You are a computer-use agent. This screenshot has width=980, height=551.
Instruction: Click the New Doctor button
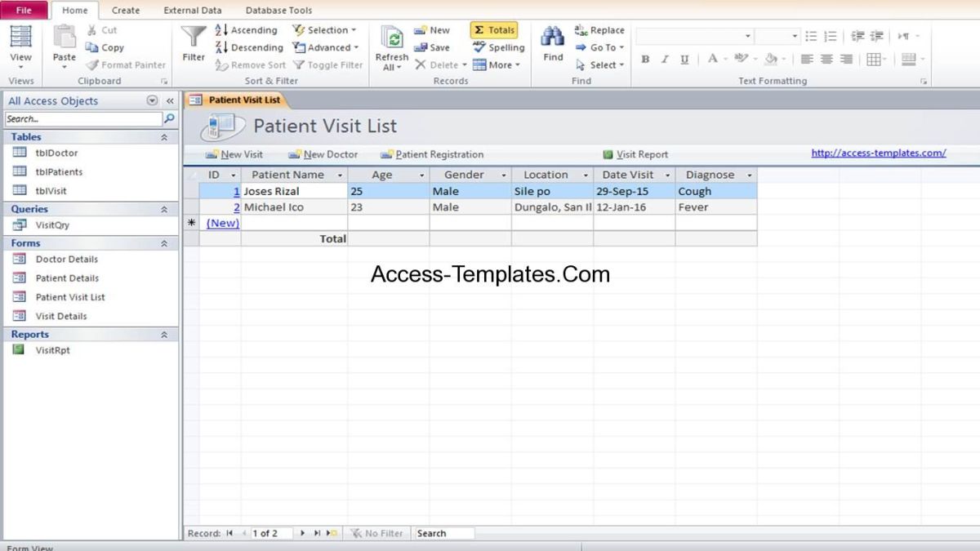click(x=326, y=153)
